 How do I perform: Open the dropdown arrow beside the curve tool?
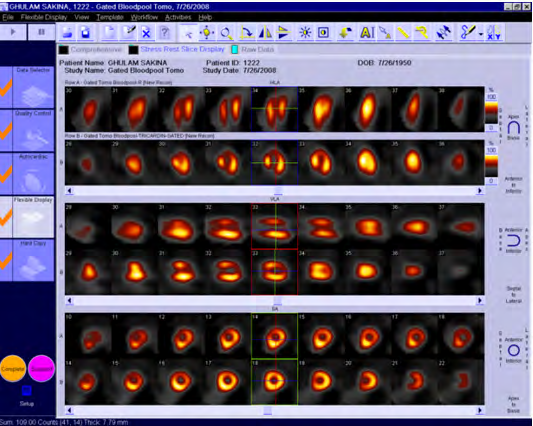click(x=481, y=34)
